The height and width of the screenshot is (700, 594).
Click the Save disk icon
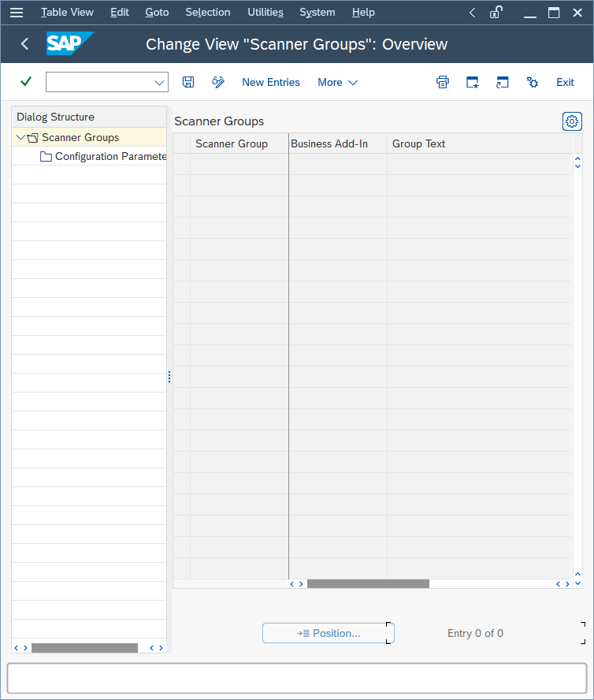[188, 82]
